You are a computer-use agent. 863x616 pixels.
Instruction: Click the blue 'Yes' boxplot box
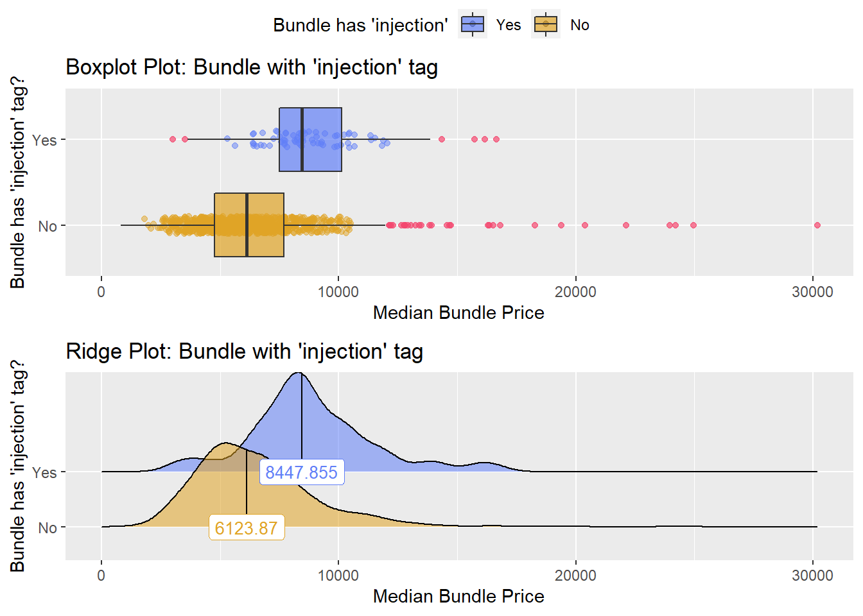[x=311, y=139]
